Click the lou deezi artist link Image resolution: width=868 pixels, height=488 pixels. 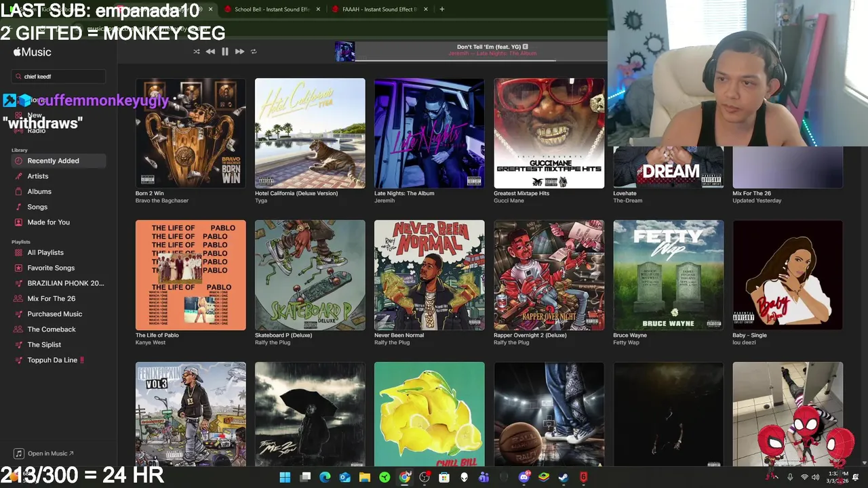[745, 343]
